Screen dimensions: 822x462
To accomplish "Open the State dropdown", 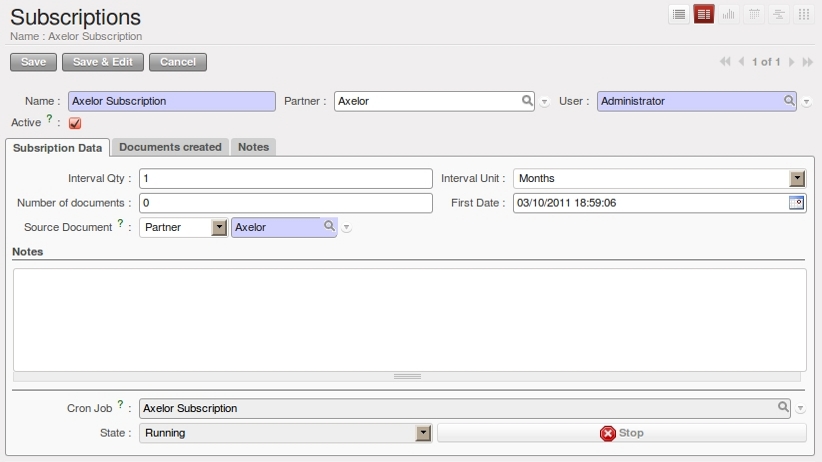I will (x=423, y=433).
